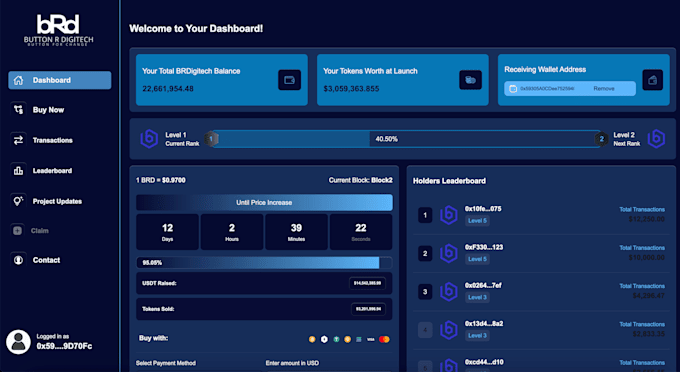
Task: Select the white Ethereum payment icon
Action: click(x=324, y=339)
